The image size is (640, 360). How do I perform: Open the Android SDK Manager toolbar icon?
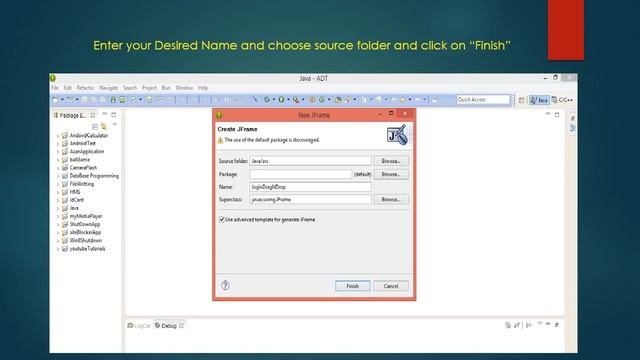tap(113, 100)
